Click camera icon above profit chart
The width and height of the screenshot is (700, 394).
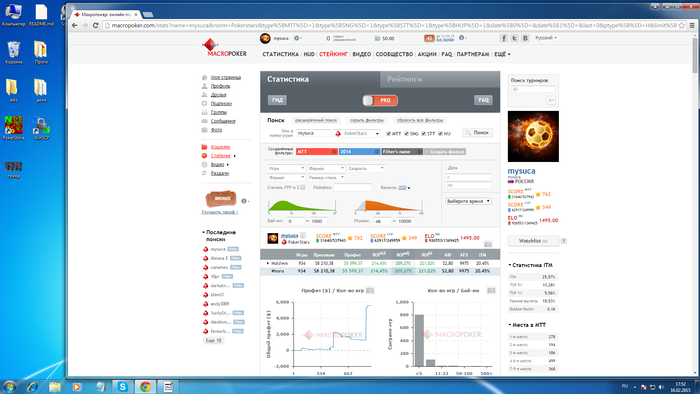pos(370,290)
